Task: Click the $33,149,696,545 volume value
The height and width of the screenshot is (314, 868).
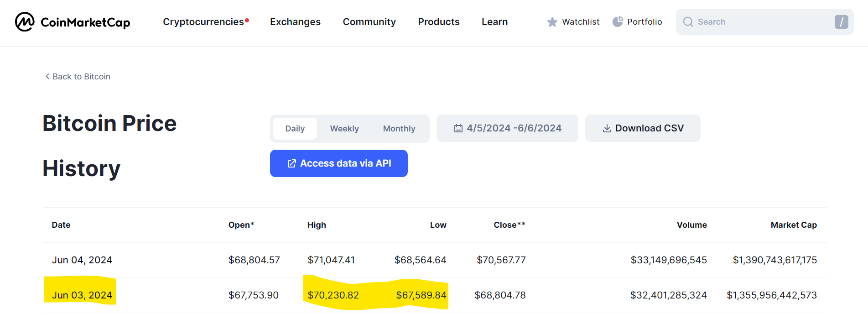Action: click(669, 260)
